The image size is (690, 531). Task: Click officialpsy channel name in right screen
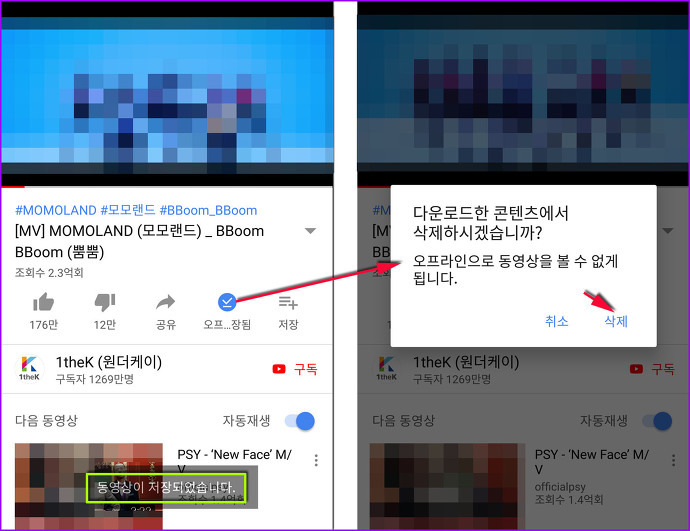(x=560, y=487)
